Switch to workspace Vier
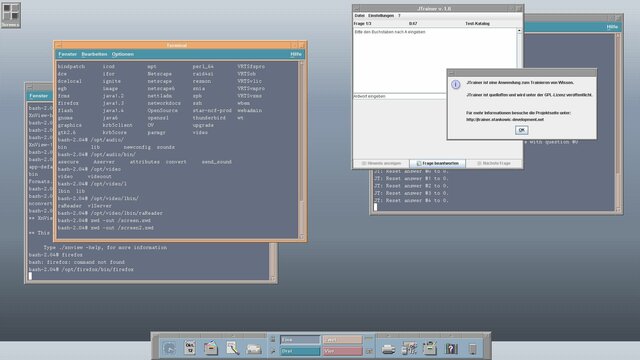Viewport: 640px width, 360px height. click(x=342, y=351)
